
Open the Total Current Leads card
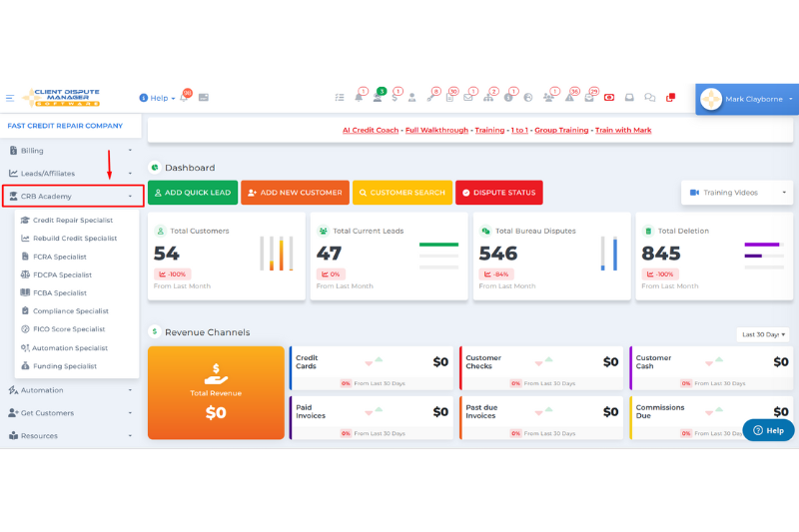(389, 257)
